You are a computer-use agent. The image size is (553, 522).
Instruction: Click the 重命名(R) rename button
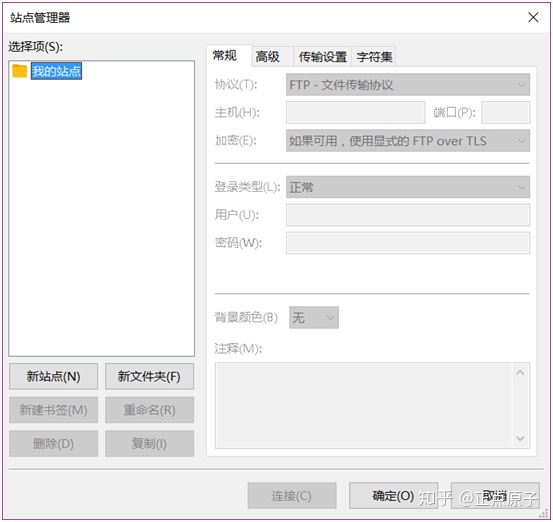coord(150,410)
